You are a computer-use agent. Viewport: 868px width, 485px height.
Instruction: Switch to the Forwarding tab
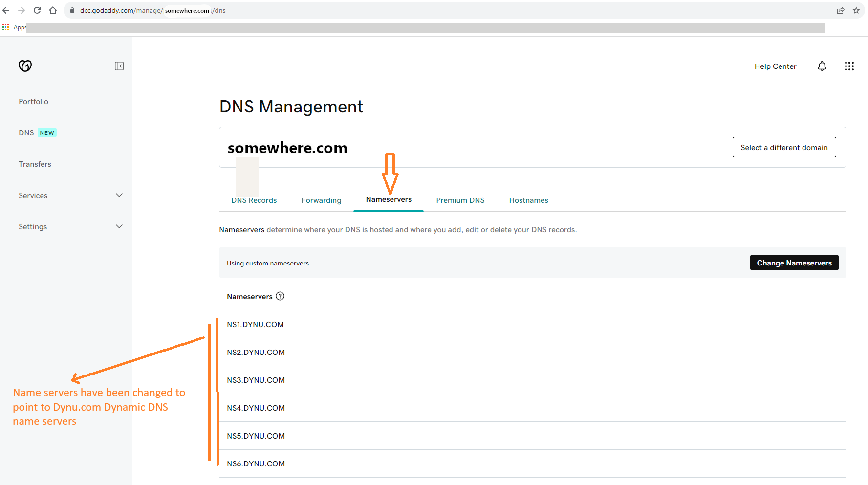click(x=322, y=200)
